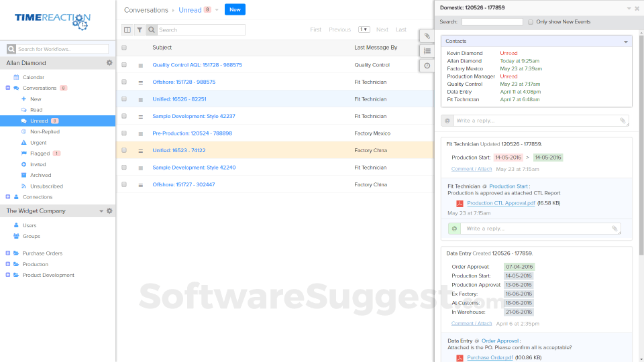Click menu icon on Sample Development 42237 row
Viewport: 644px width, 362px height.
coord(140,117)
